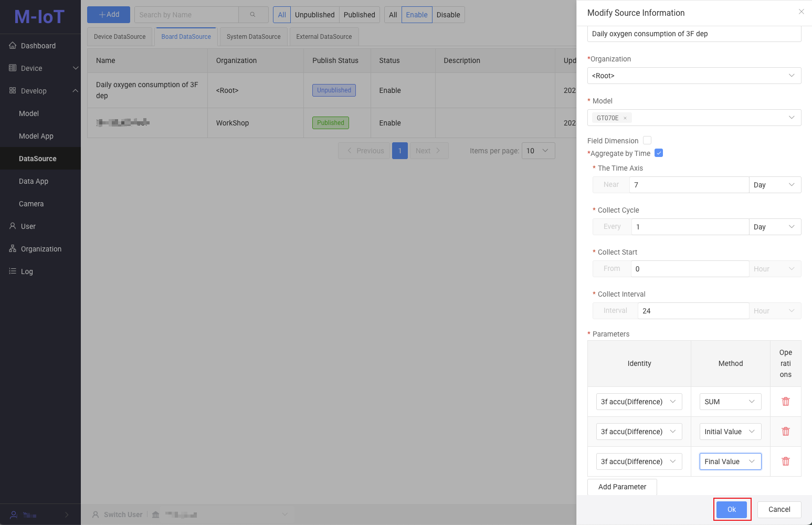Uncheck the Aggregate by Time checkbox
The image size is (812, 525).
[659, 153]
